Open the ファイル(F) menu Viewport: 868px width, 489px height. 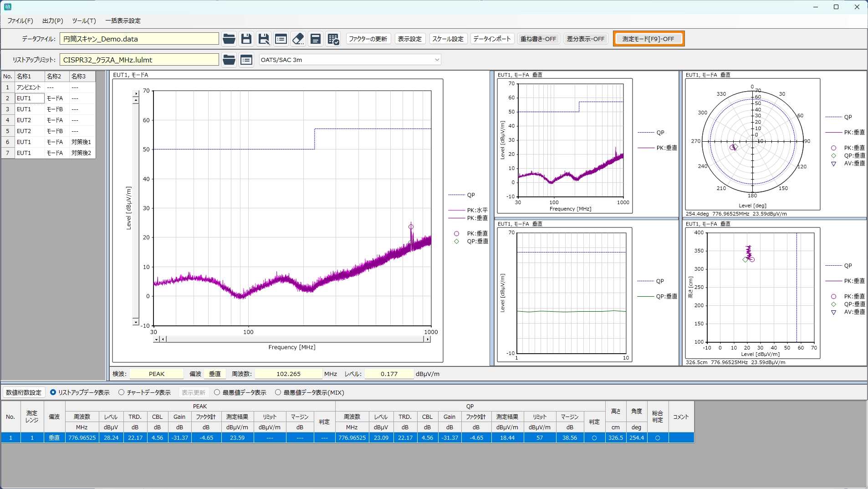pos(20,21)
